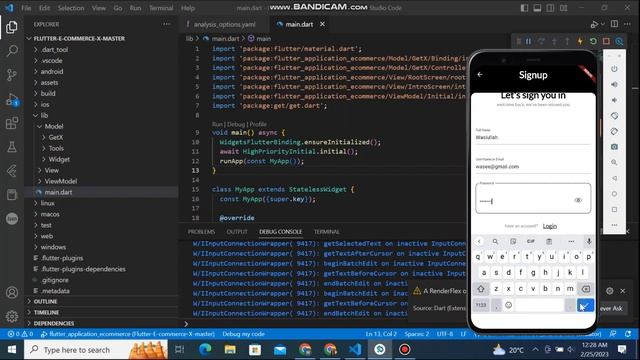Viewport: 640px width, 360px height.
Task: Toggle the keyboard shift key
Action: click(481, 289)
